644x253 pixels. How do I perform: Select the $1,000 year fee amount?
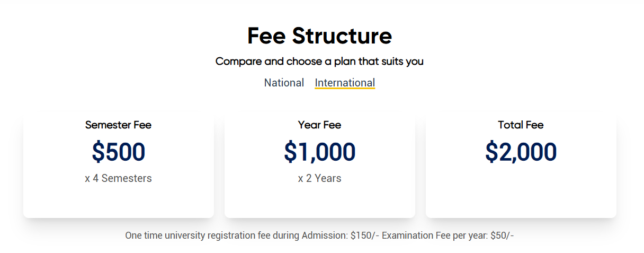319,152
